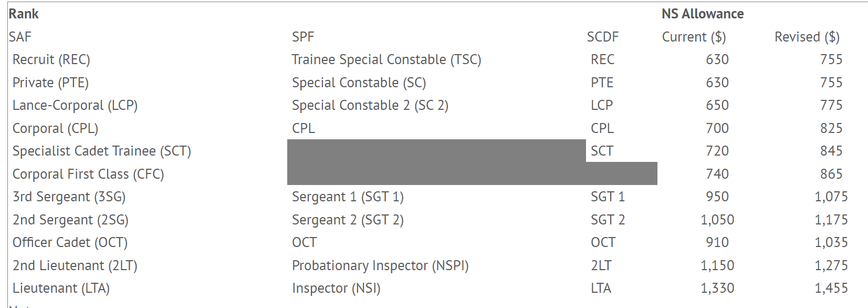Select Special Constable 2 (SC 2) cell
Viewport: 868px width, 308px height.
(x=370, y=106)
